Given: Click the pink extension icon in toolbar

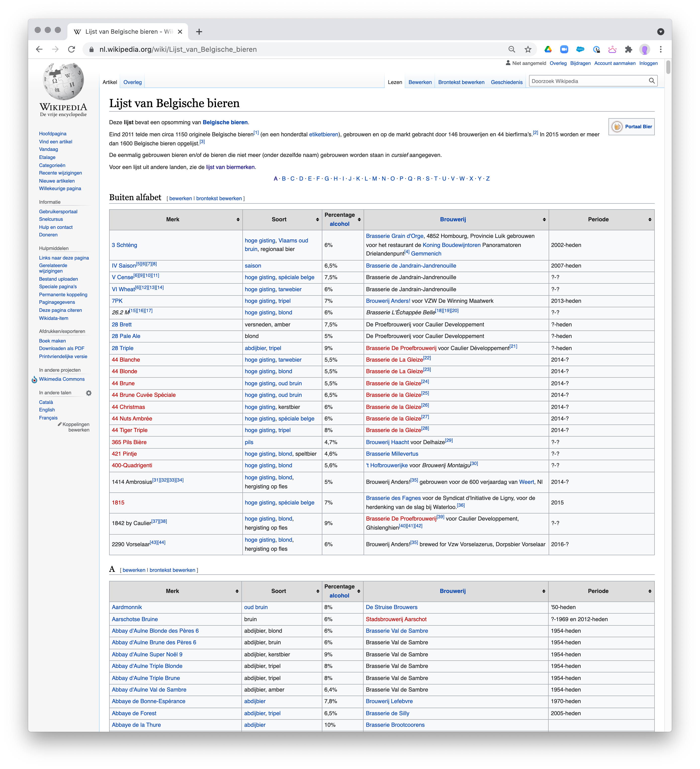Looking at the screenshot, I should coord(612,49).
